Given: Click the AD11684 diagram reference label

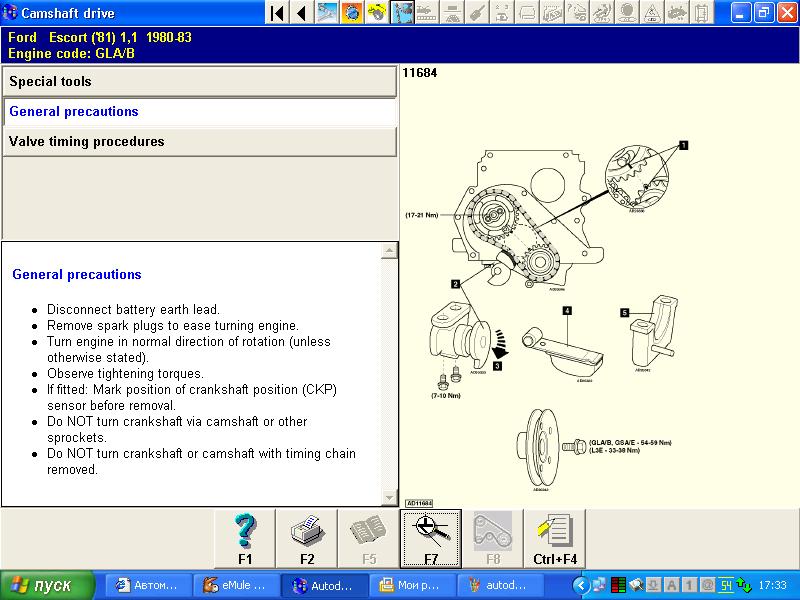Looking at the screenshot, I should 419,504.
